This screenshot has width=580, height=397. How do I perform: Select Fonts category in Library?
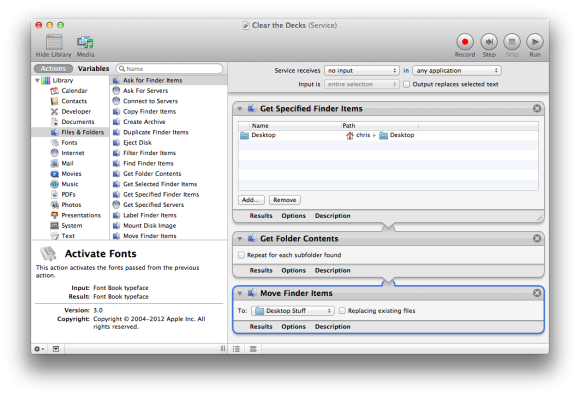pyautogui.click(x=70, y=142)
